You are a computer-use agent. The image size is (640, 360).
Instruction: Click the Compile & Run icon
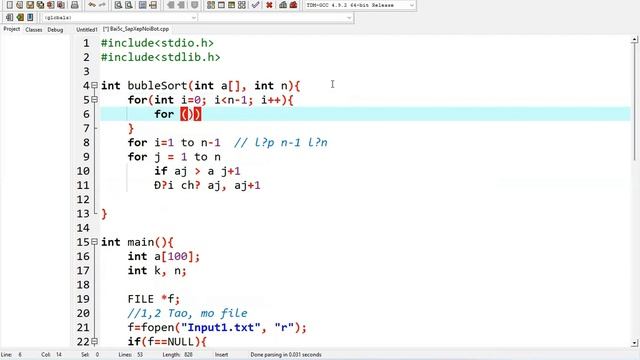point(231,5)
